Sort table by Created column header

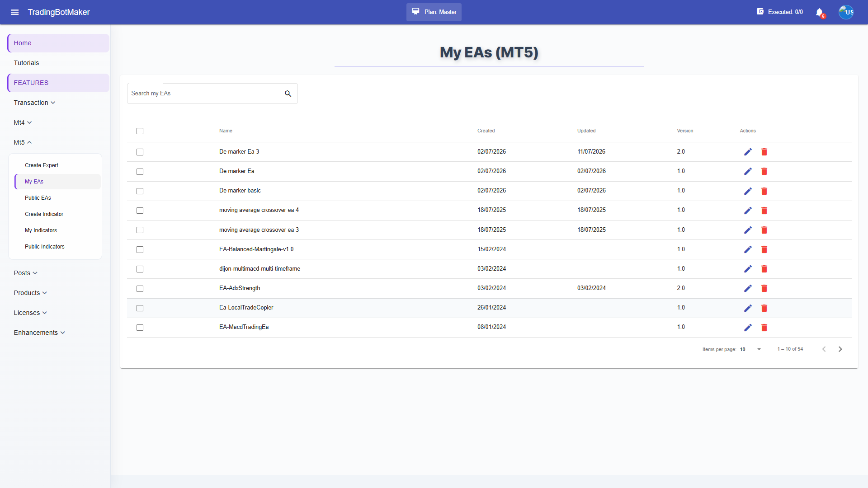pos(486,131)
